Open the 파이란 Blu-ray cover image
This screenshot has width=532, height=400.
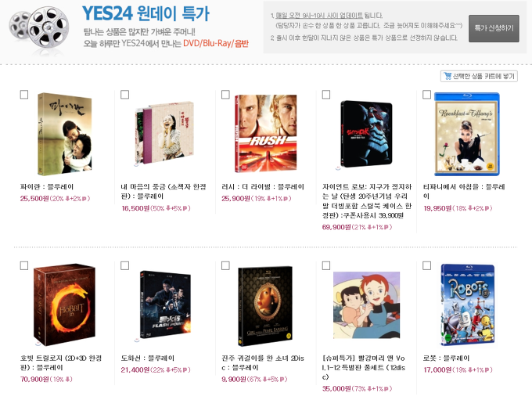(64, 134)
